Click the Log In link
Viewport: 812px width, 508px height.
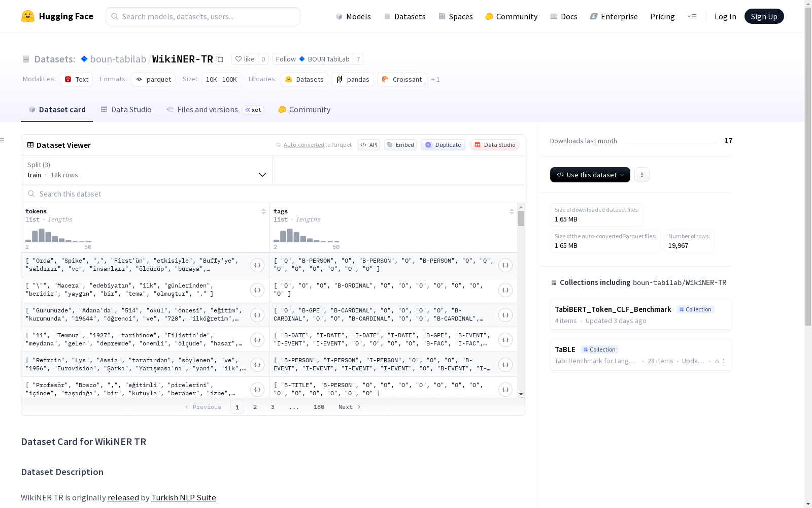pos(725,16)
